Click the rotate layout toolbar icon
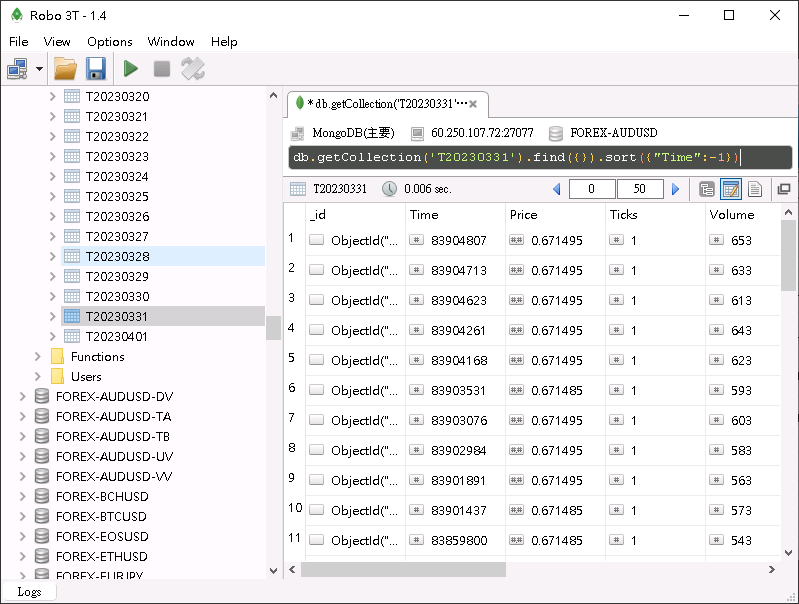Image resolution: width=799 pixels, height=604 pixels. coord(193,69)
